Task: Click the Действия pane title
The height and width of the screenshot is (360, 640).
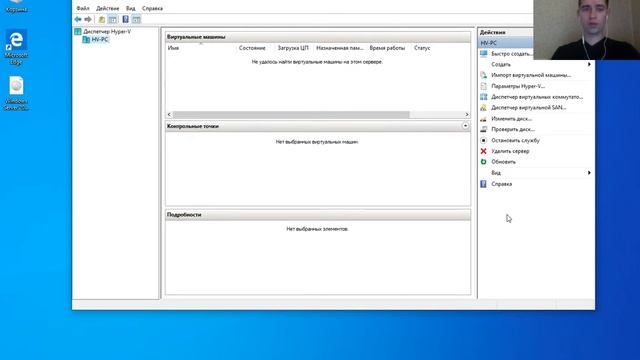Action: click(x=493, y=32)
